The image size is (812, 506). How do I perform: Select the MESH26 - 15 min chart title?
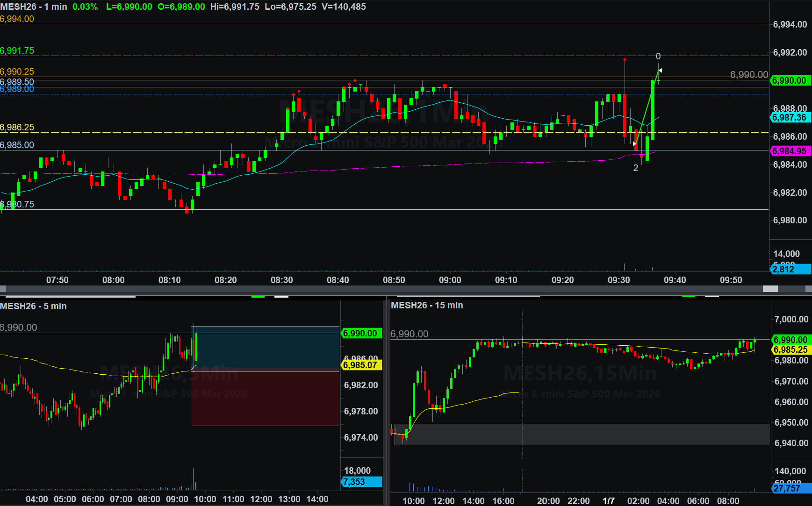(427, 305)
